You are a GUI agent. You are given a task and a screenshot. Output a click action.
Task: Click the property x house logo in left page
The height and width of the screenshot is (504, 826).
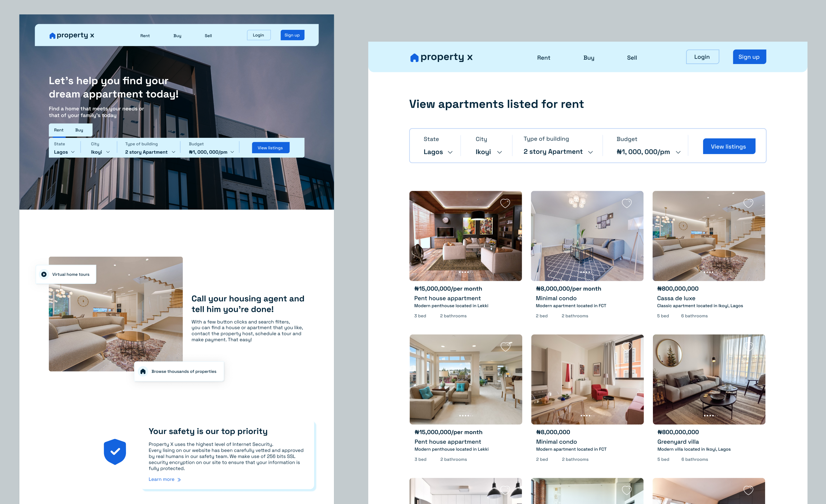[52, 35]
